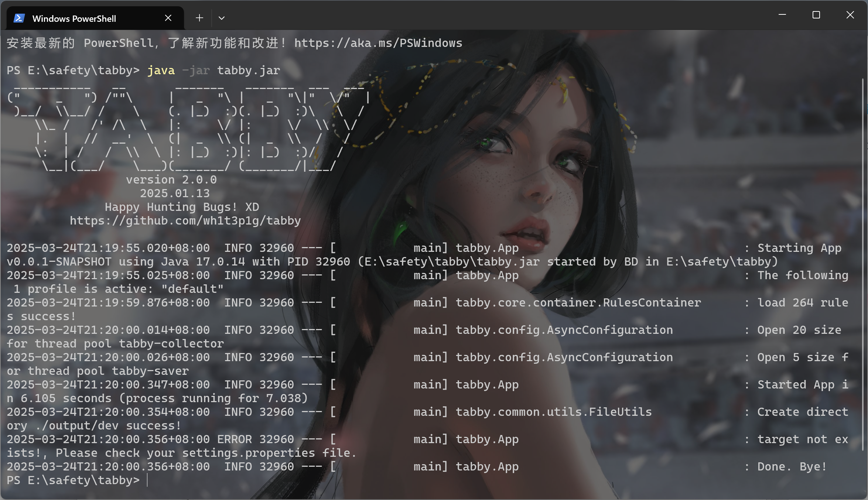
Task: Open the aka.ms/PSWindows link
Action: (x=378, y=43)
